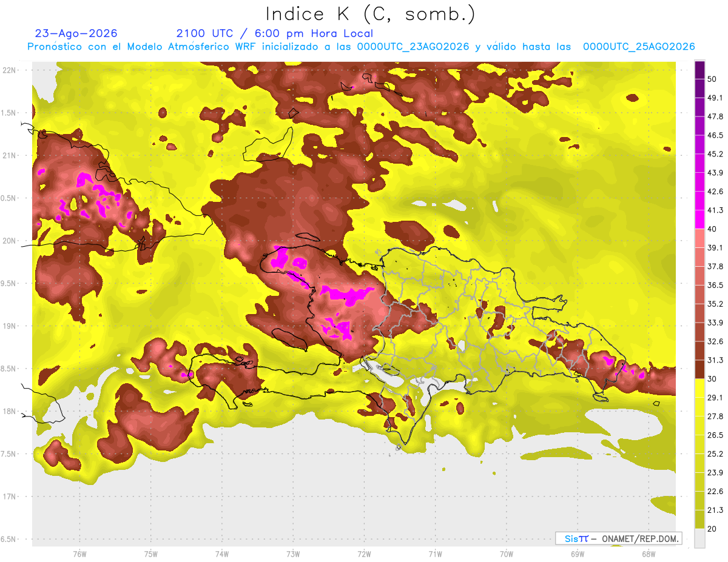This screenshot has height=562, width=728.
Task: Select the legend value '43.9'
Action: 715,173
